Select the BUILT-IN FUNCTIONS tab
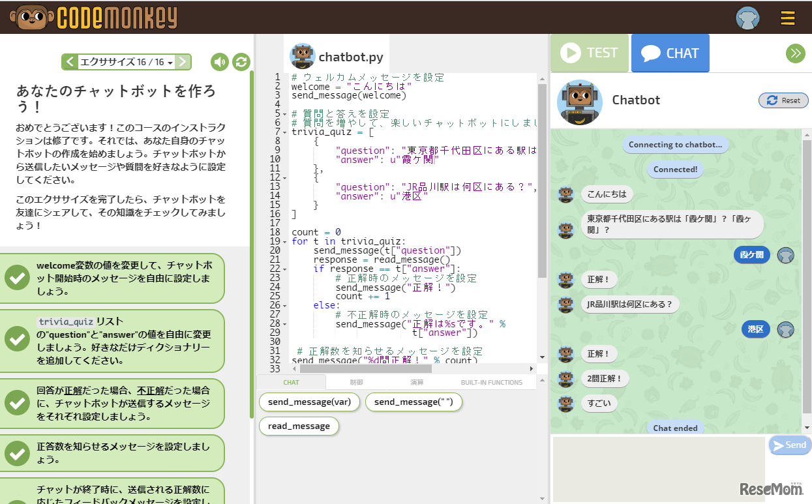 click(x=491, y=383)
